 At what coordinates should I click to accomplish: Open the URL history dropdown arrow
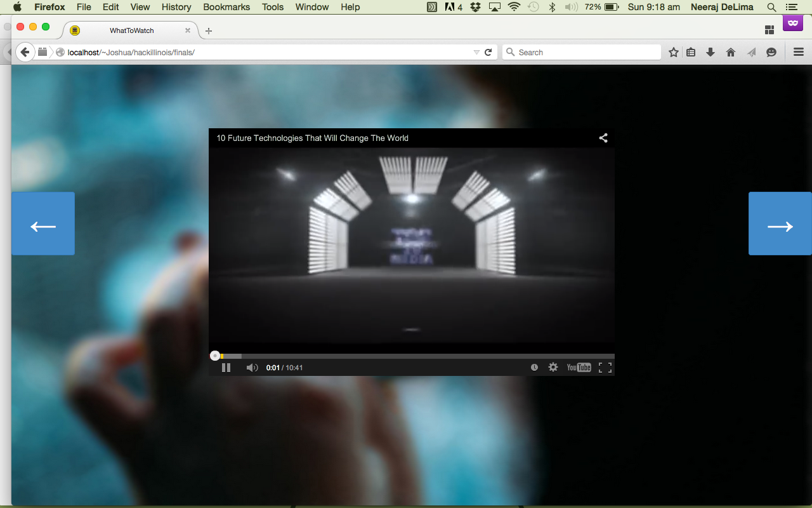tap(476, 53)
